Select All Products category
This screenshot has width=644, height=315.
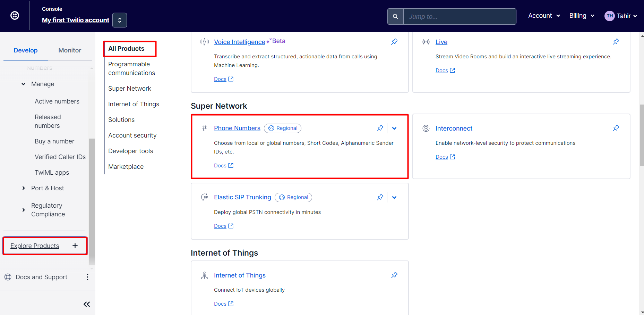pos(126,49)
